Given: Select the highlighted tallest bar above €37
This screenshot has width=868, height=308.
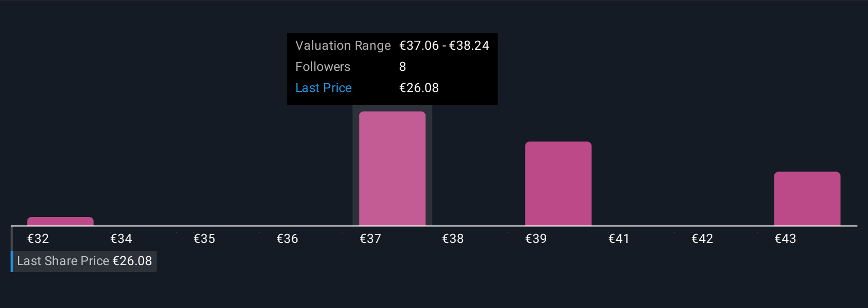Looking at the screenshot, I should pyautogui.click(x=392, y=168).
